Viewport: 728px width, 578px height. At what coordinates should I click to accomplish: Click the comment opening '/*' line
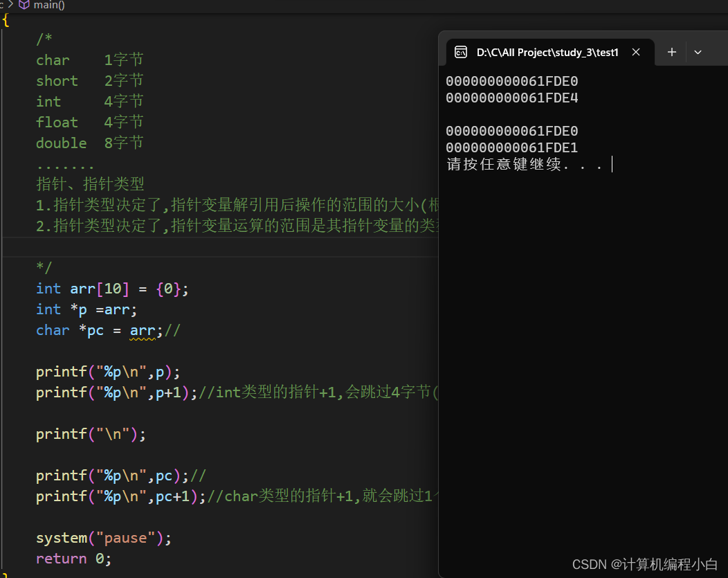point(44,39)
